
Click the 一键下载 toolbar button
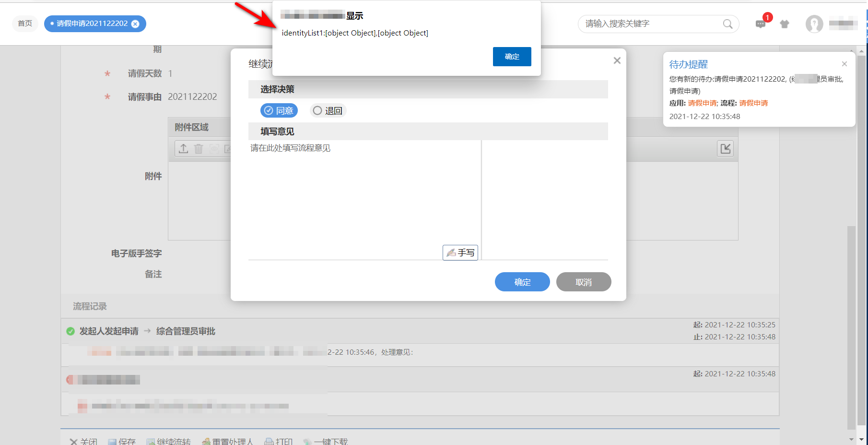pyautogui.click(x=326, y=442)
